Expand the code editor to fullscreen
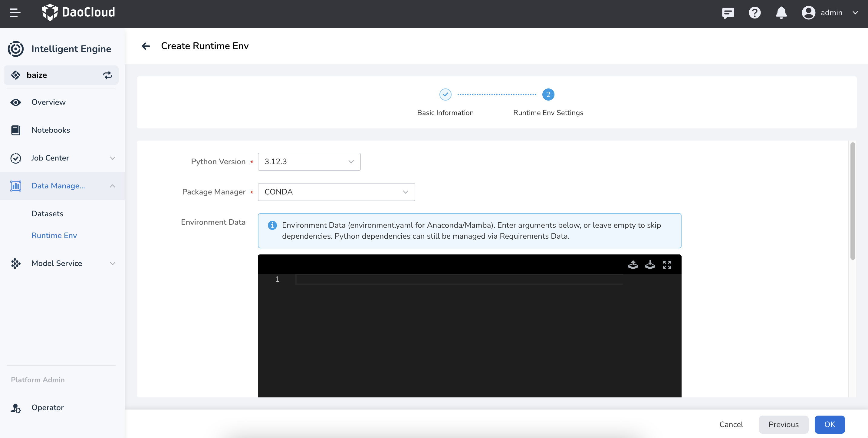Viewport: 868px width, 438px height. coord(667,265)
